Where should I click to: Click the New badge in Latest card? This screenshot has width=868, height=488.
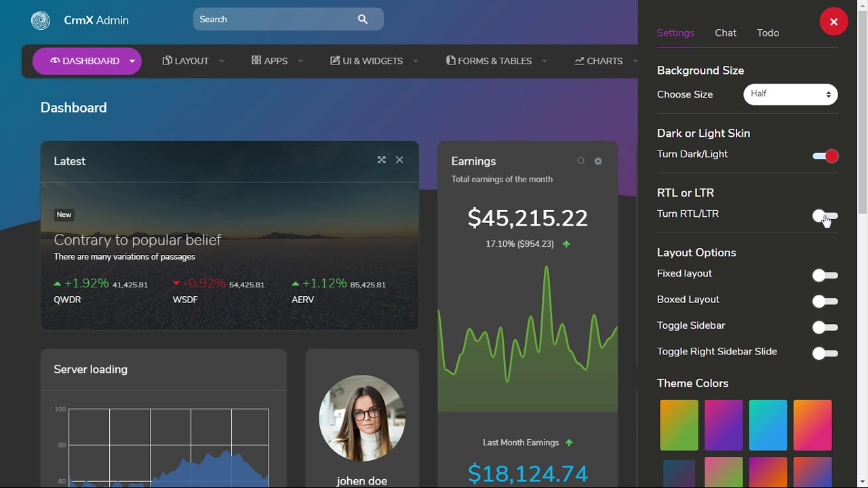click(x=64, y=215)
